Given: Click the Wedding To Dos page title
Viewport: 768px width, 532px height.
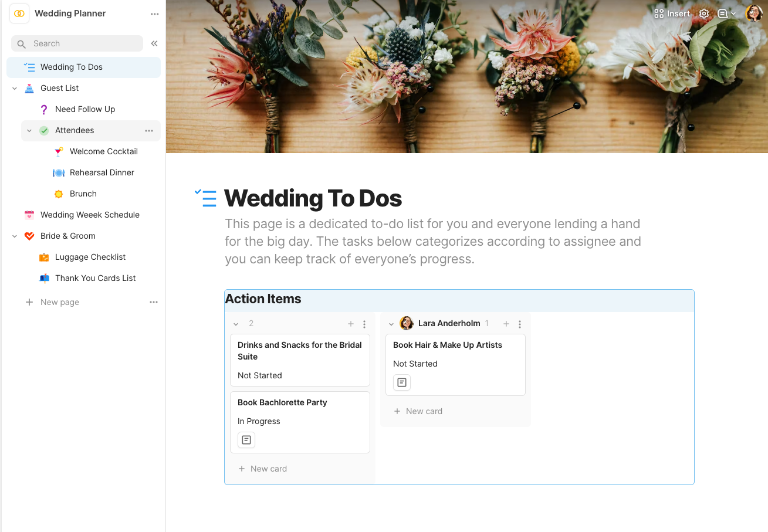Looking at the screenshot, I should pyautogui.click(x=313, y=198).
